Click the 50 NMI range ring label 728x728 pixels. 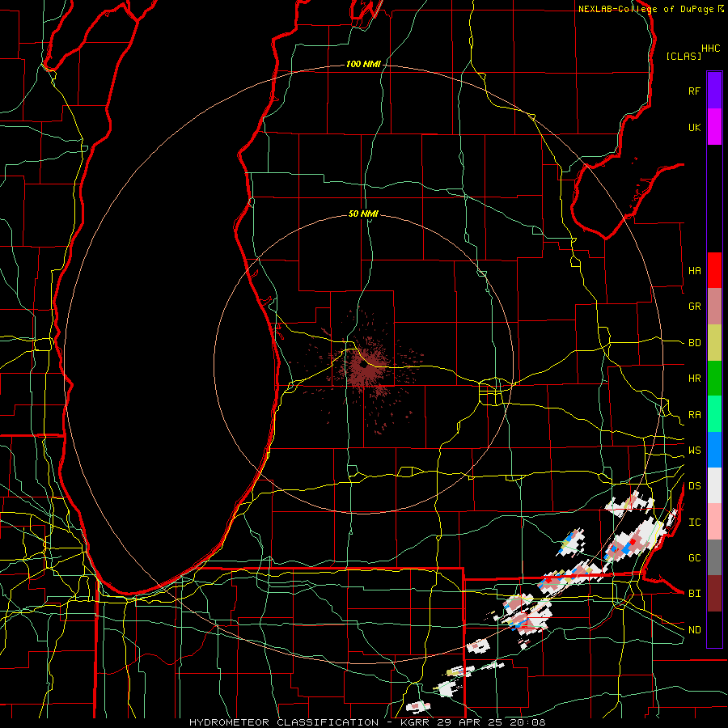point(363,214)
